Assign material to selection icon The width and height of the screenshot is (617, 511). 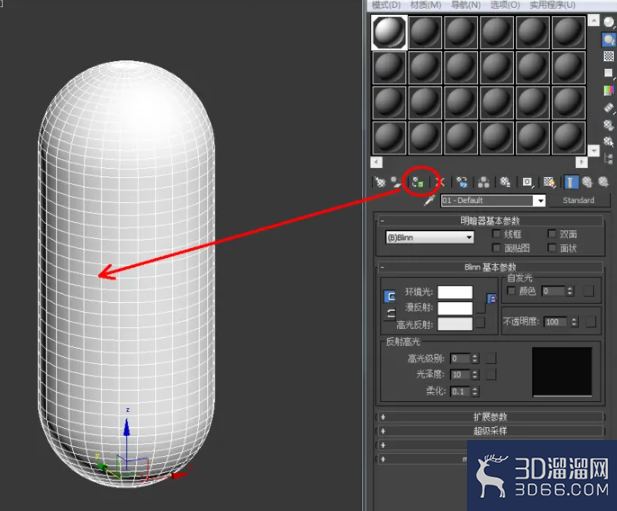pyautogui.click(x=418, y=182)
